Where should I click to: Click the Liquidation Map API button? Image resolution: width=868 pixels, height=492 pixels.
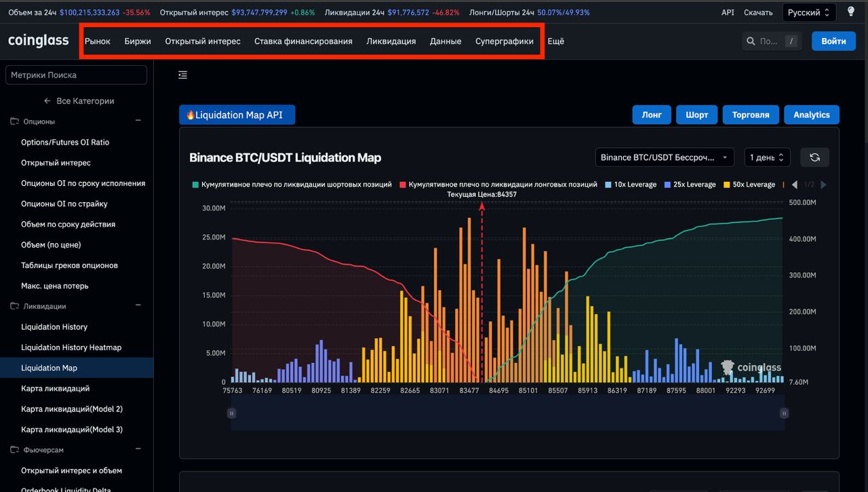pyautogui.click(x=237, y=115)
